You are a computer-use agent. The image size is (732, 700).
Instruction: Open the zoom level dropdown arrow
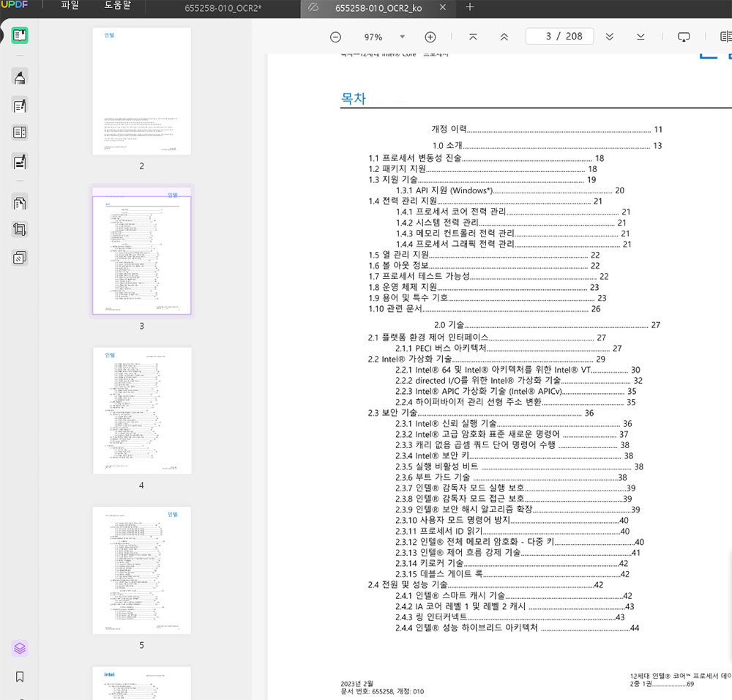click(x=403, y=37)
